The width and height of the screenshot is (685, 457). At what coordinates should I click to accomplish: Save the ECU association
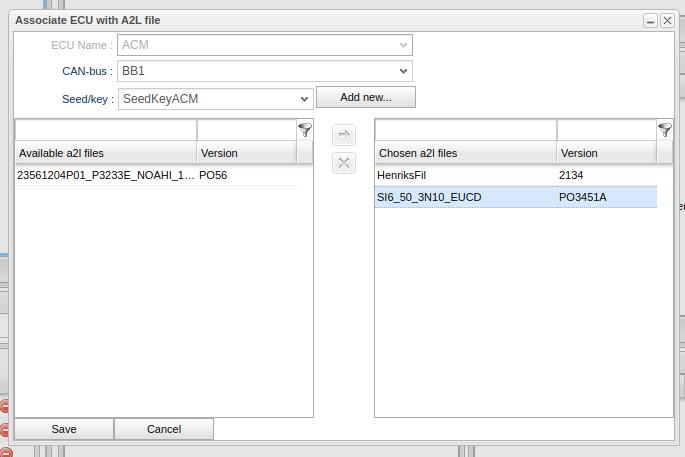64,429
